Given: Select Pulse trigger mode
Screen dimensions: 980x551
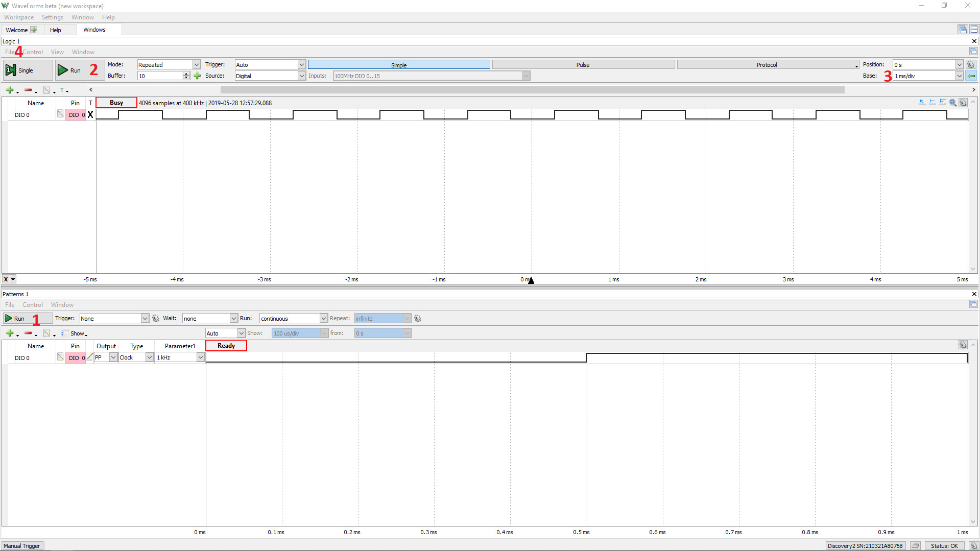Looking at the screenshot, I should (x=583, y=65).
